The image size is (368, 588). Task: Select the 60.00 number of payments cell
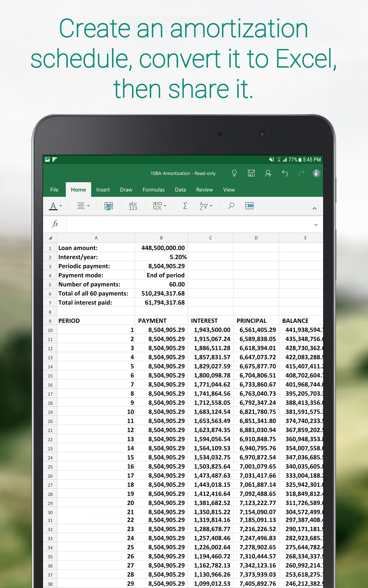(x=161, y=284)
